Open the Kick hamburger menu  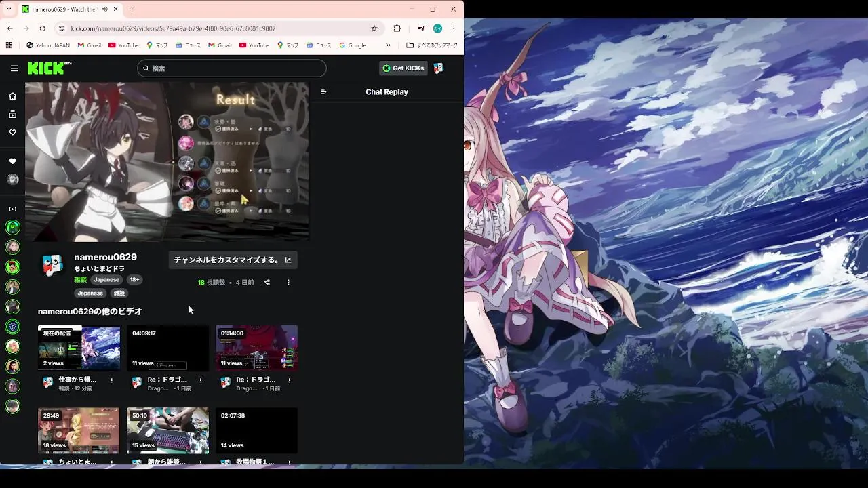(14, 68)
